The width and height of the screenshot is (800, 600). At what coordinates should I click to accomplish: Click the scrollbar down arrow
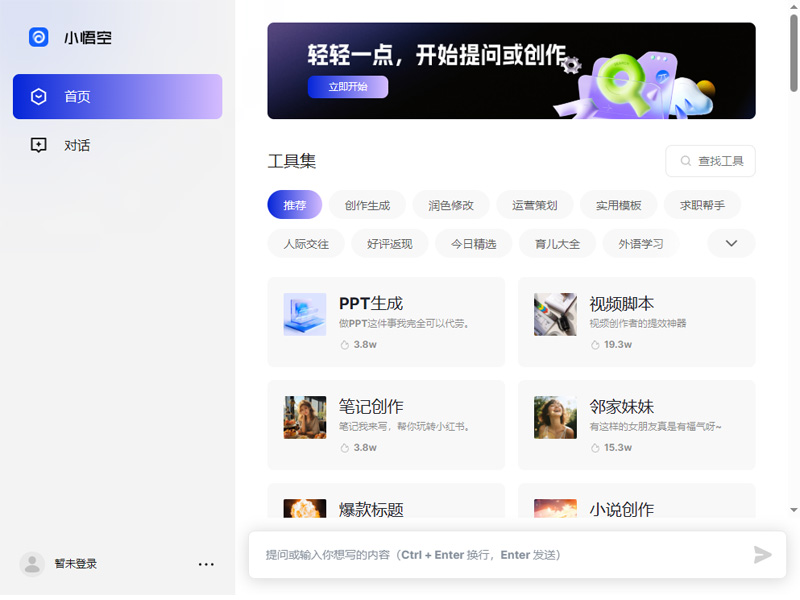coord(793,510)
